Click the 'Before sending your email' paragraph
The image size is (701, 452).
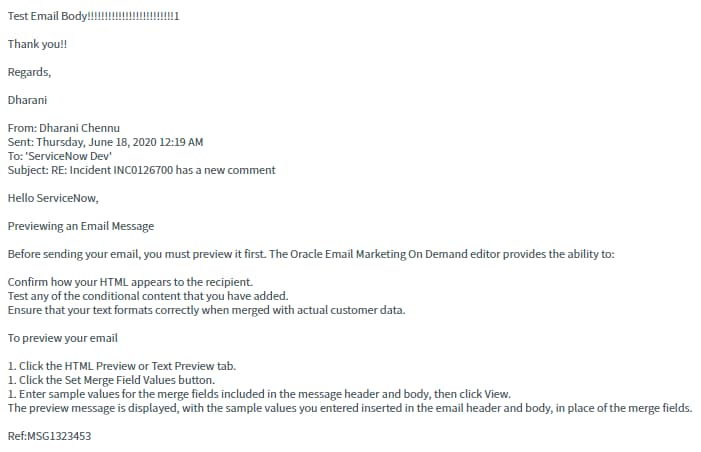point(311,254)
